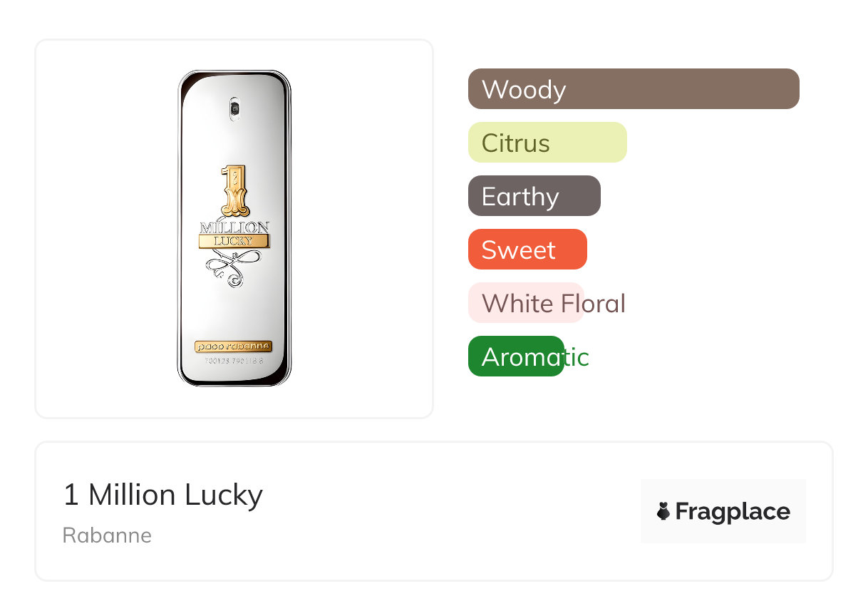The image size is (868, 616).
Task: Open the Rabanne brand link
Action: (107, 535)
